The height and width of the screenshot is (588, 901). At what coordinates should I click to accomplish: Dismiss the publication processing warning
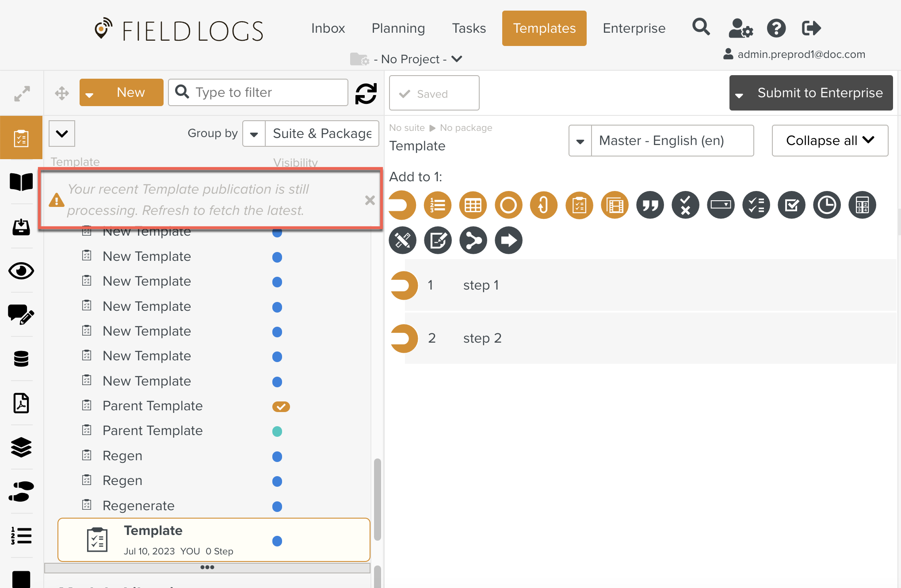[x=370, y=200]
